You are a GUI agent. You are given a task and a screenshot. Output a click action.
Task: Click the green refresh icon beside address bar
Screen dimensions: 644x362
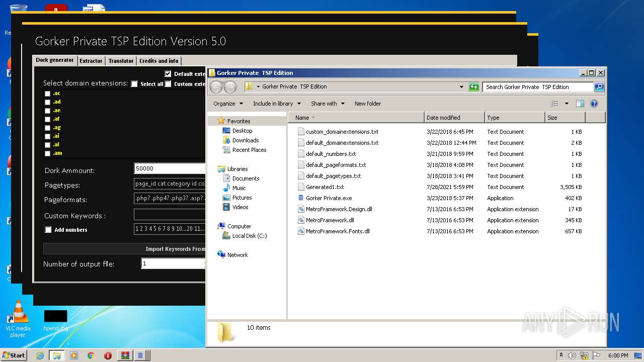coord(474,87)
